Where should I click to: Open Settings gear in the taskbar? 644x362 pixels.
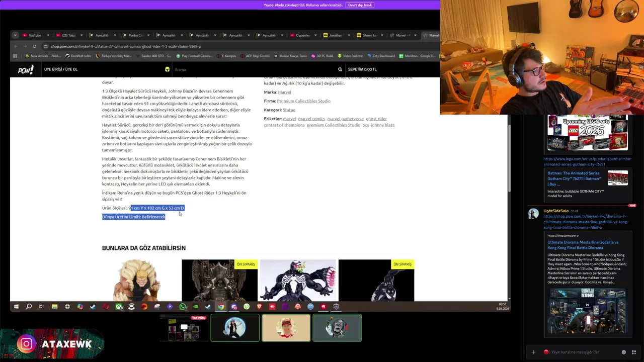[67, 307]
